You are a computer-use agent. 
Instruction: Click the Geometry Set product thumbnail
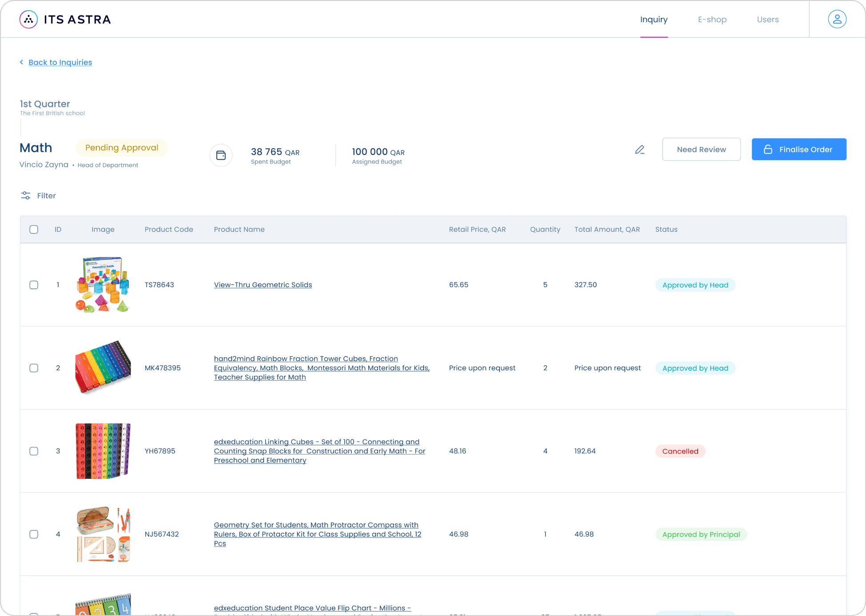point(103,534)
